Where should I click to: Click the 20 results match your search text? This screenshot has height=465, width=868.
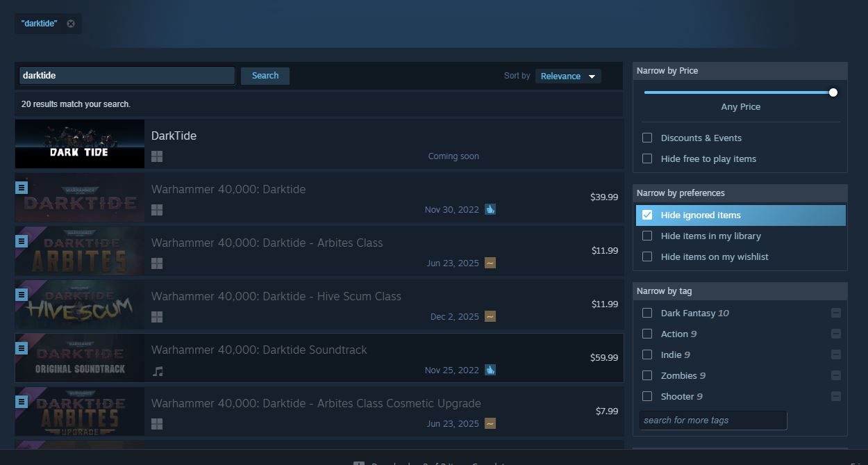tap(76, 104)
